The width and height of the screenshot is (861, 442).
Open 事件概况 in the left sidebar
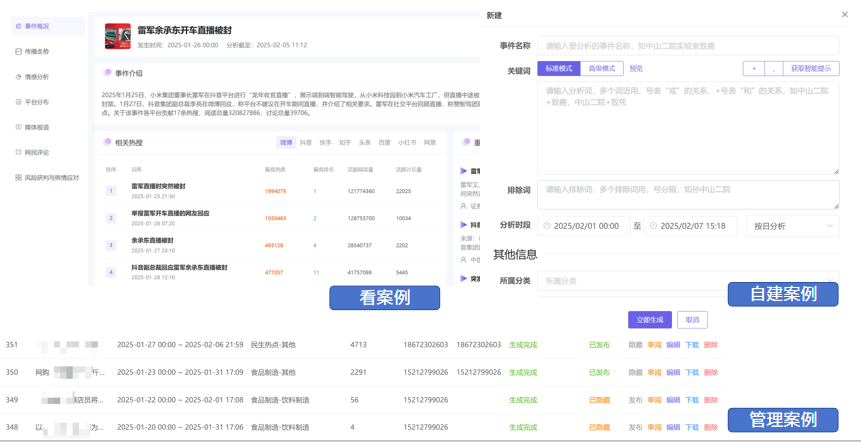[x=48, y=26]
